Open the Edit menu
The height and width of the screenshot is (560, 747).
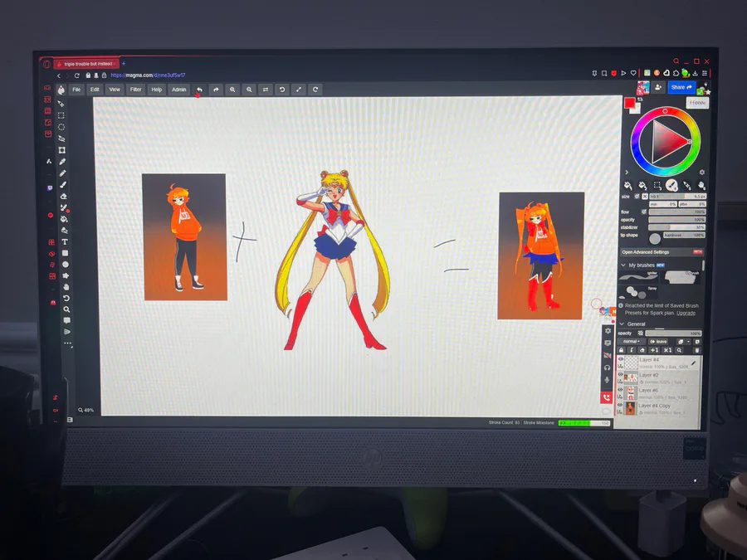[95, 90]
